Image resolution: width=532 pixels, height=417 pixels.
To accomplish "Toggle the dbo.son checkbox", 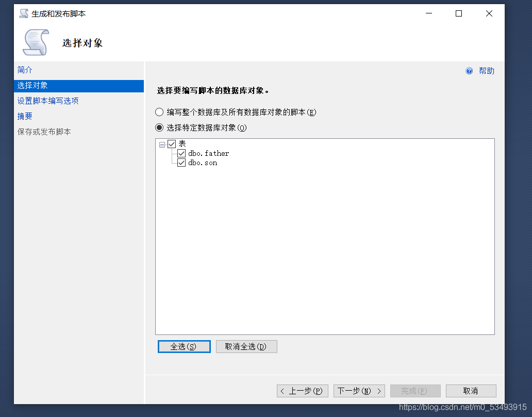I will (181, 163).
